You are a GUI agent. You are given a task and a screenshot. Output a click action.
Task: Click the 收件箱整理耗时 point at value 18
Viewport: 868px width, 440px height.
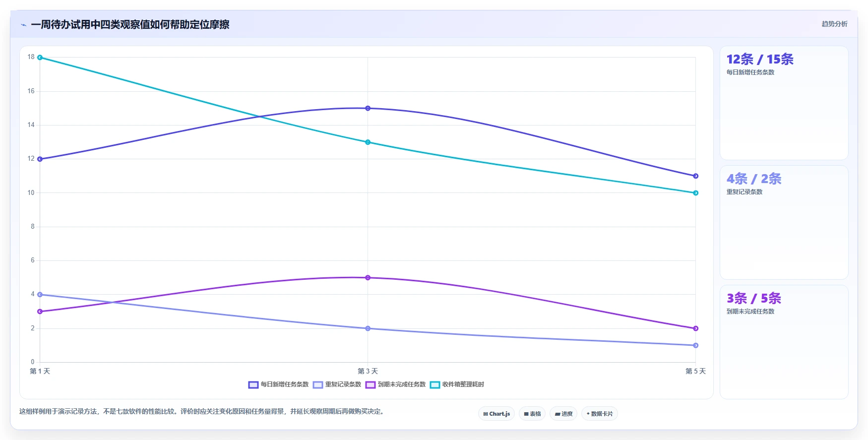(x=40, y=58)
